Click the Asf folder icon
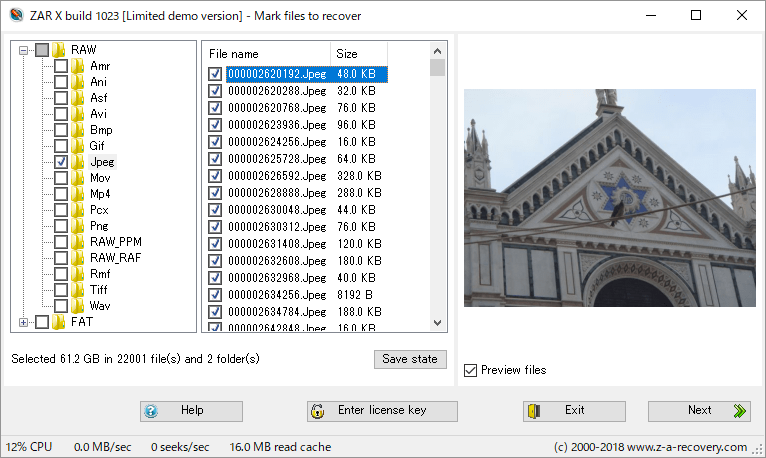The height and width of the screenshot is (458, 766). point(78,98)
